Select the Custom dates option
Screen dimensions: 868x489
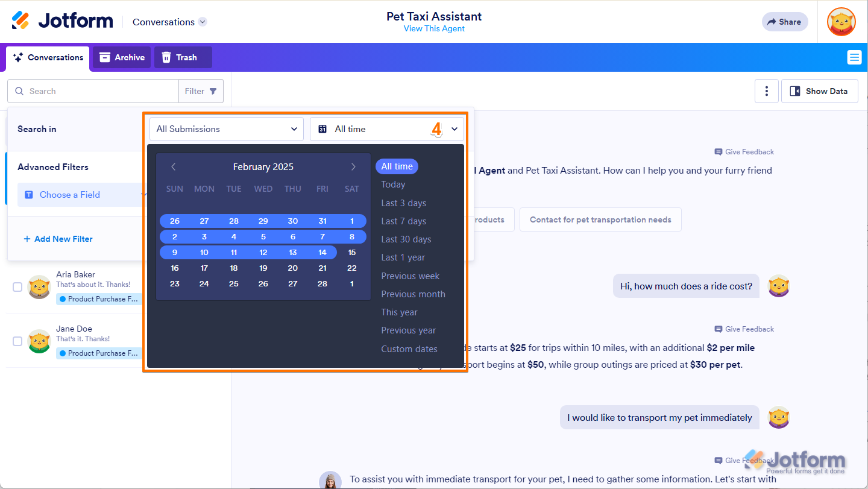point(409,349)
